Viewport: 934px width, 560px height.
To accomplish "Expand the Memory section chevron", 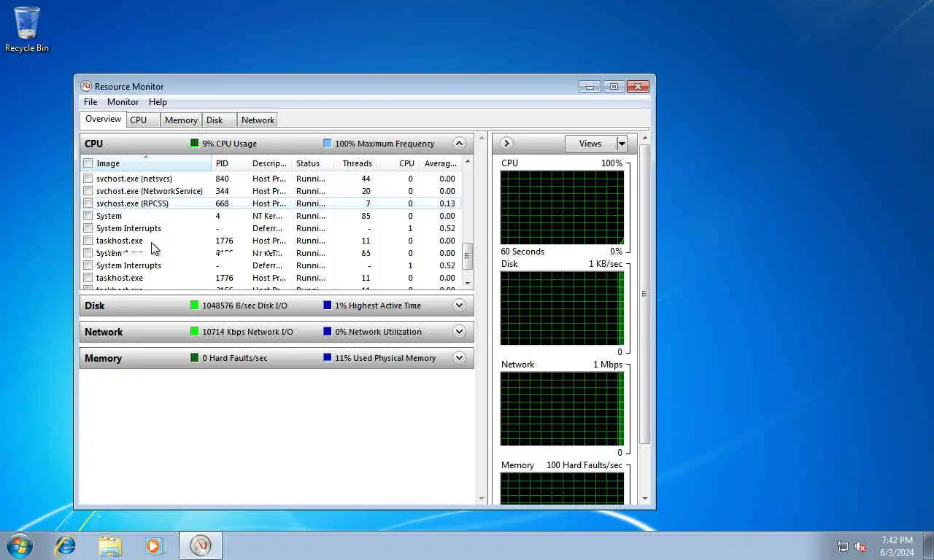I will point(459,358).
